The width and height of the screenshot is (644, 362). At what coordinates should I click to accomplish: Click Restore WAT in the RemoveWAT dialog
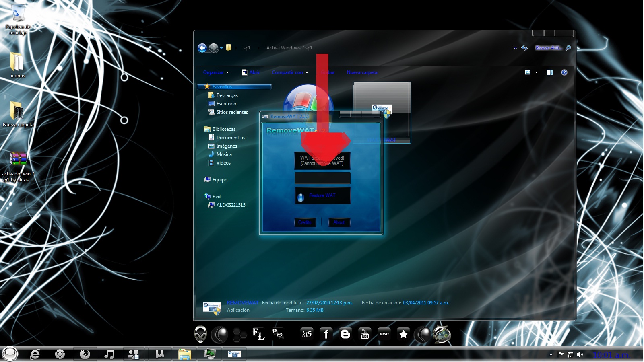coord(322,195)
